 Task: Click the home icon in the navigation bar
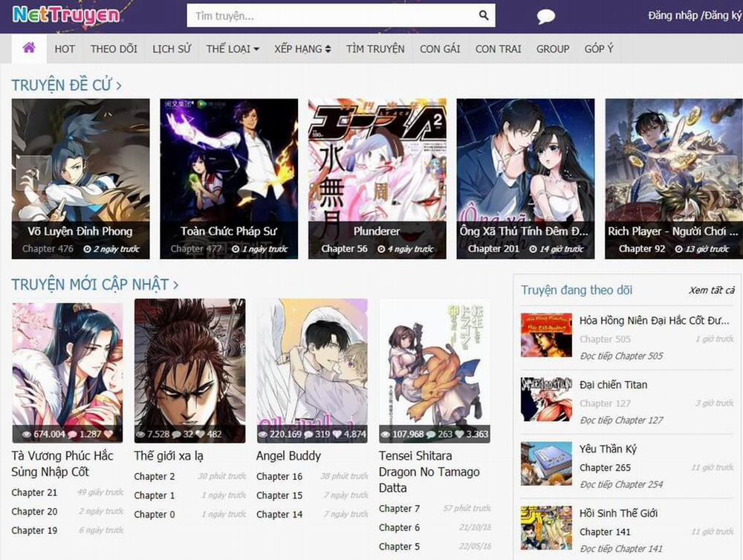click(28, 48)
